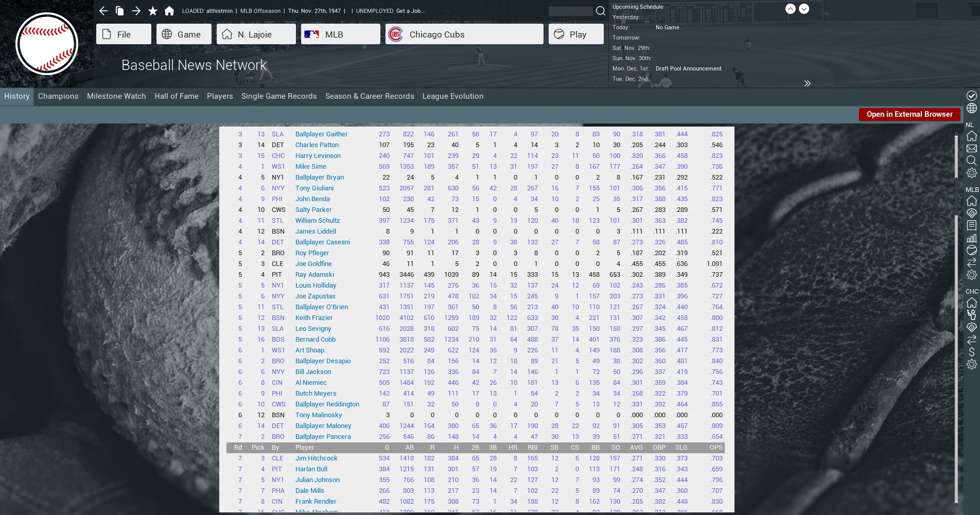Click the Open in External Browser button
This screenshot has width=980, height=515.
[909, 114]
